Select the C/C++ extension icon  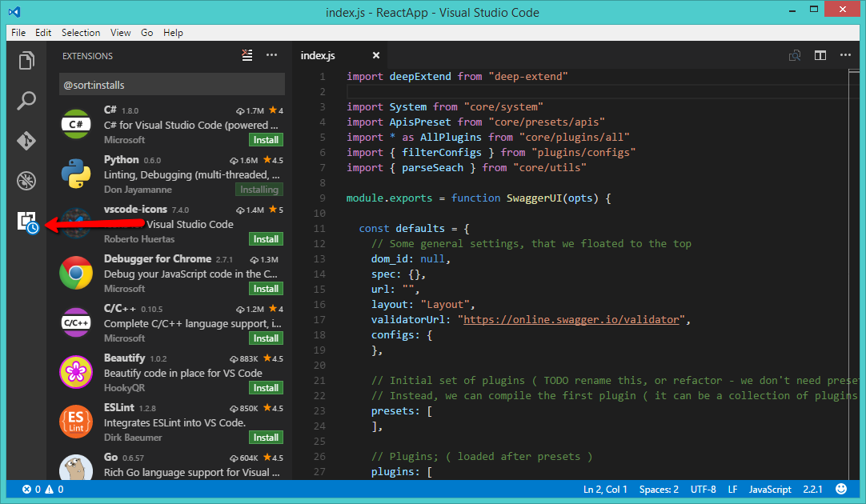click(76, 322)
